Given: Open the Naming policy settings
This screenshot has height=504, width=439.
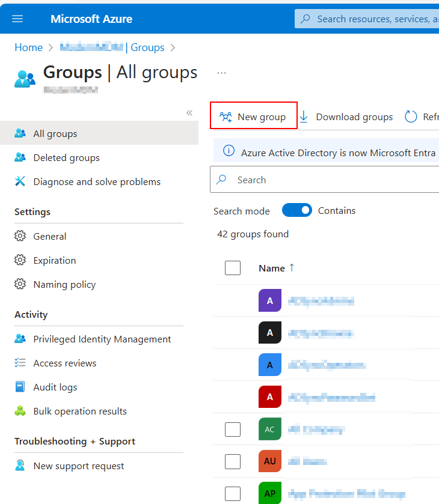Looking at the screenshot, I should point(64,284).
